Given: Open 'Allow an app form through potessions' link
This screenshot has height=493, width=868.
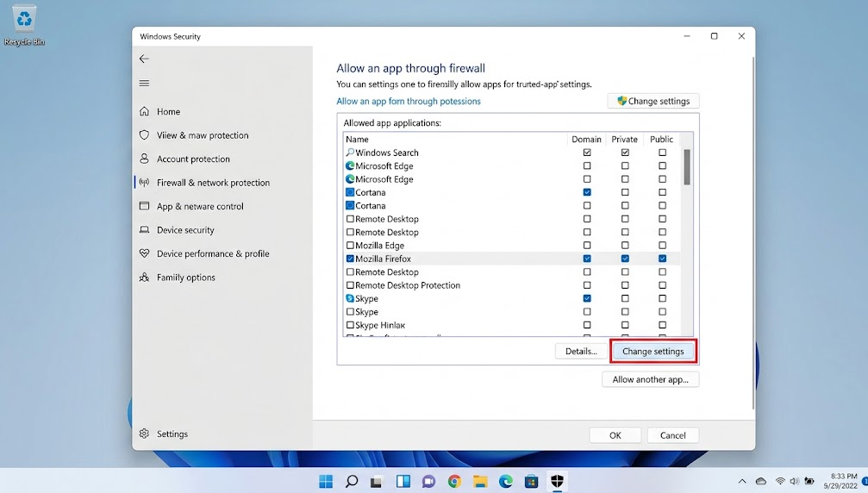Looking at the screenshot, I should point(409,101).
